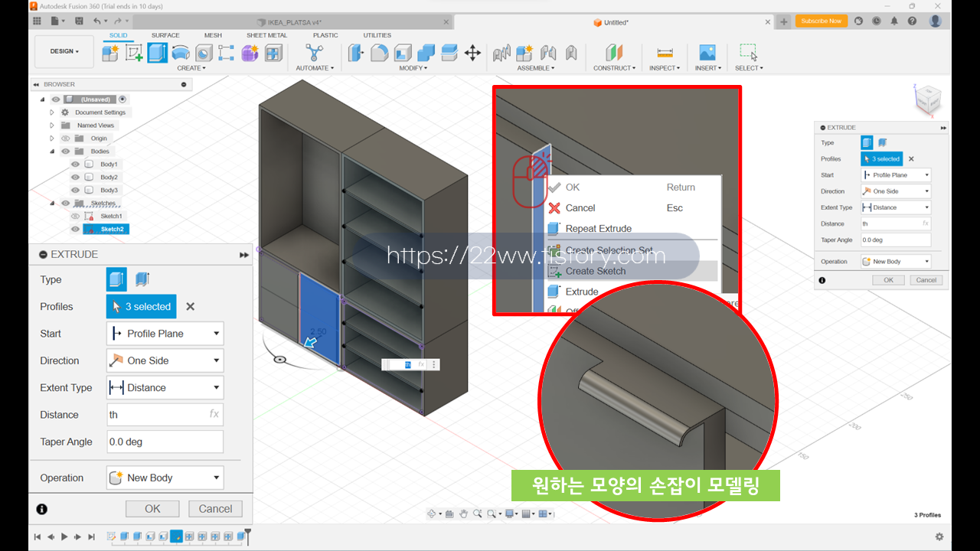
Task: Select the Move/Copy arrows tool
Action: [472, 53]
